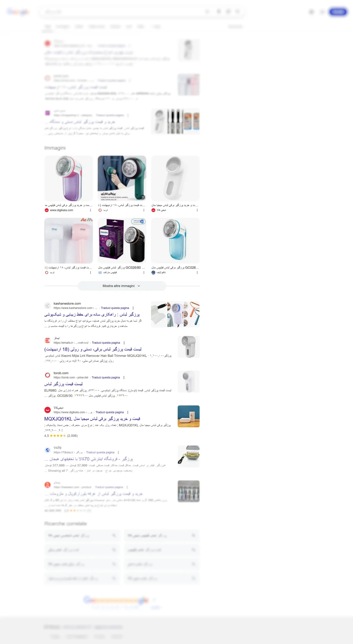Expand Mostra altre immagini

pyautogui.click(x=122, y=286)
